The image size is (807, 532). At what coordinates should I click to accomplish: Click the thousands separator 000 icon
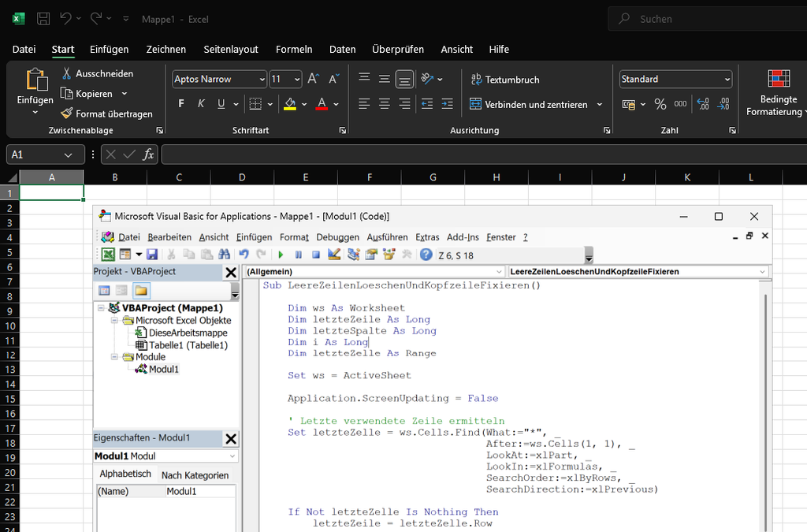click(x=680, y=104)
